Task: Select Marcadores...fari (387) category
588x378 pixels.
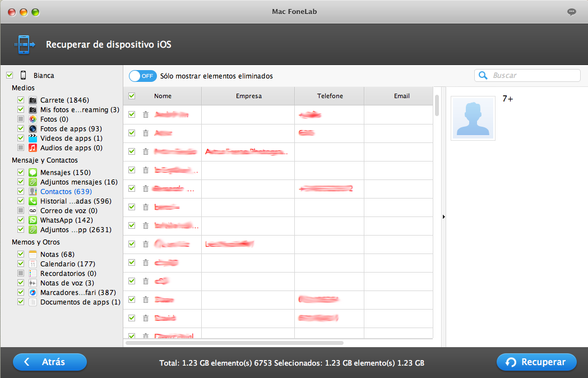Action: pos(78,292)
